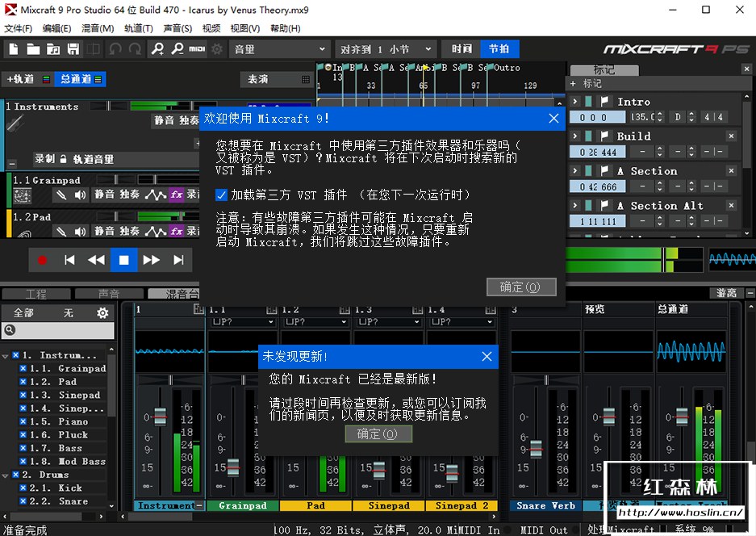Toggle visibility of 1.1. Grainpad in the mixer list
The width and height of the screenshot is (756, 536).
(x=23, y=368)
